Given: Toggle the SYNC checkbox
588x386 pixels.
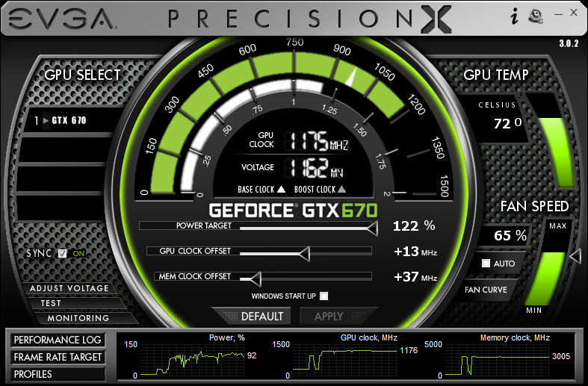Looking at the screenshot, I should click(x=63, y=253).
